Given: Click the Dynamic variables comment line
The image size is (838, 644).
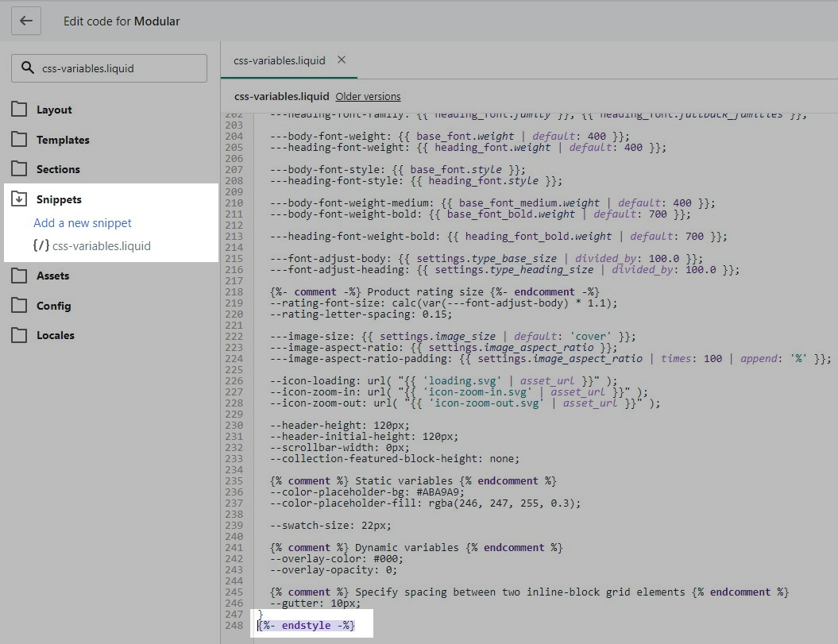Looking at the screenshot, I should [416, 548].
